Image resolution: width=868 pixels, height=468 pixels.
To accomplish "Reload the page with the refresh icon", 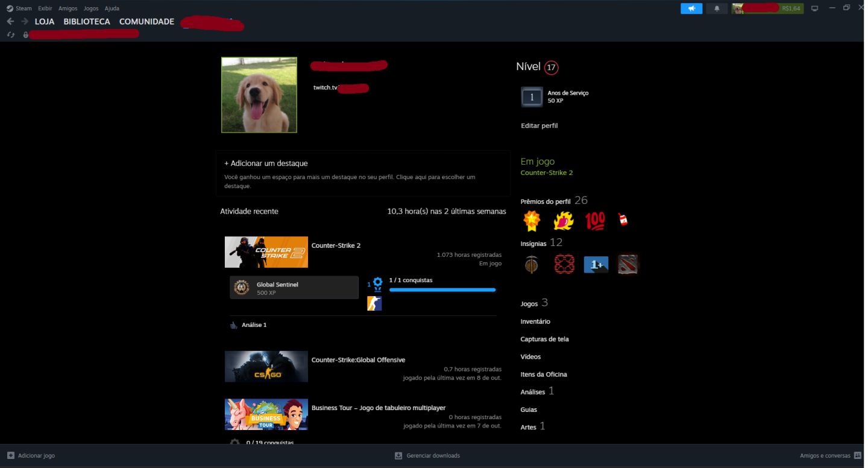I will pyautogui.click(x=10, y=34).
